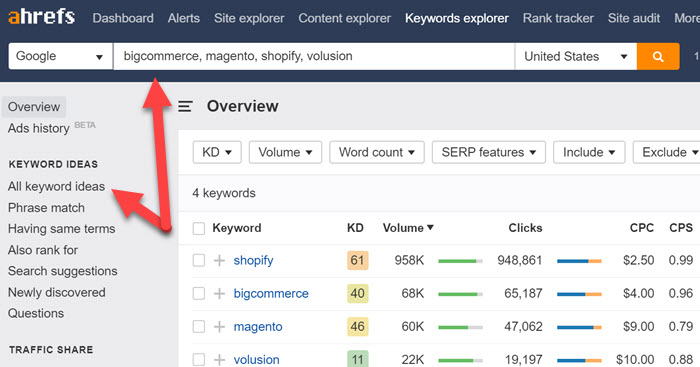The width and height of the screenshot is (700, 367).
Task: Click the orange search magnifier button
Action: click(x=658, y=56)
